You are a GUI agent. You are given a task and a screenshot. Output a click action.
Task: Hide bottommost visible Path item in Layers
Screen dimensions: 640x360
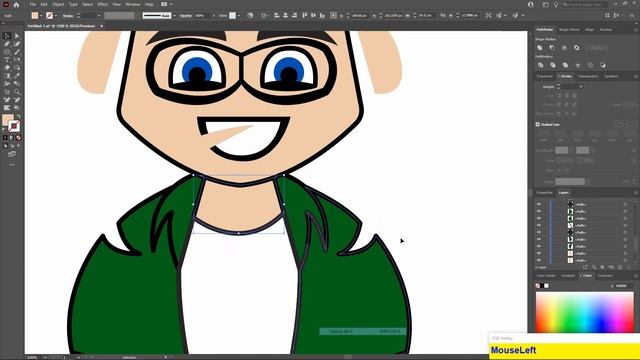[539, 260]
